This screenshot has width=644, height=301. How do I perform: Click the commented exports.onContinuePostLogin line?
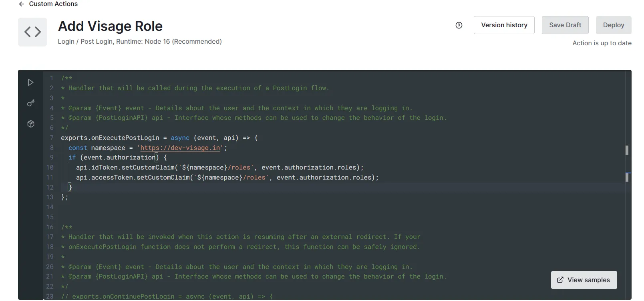(166, 297)
